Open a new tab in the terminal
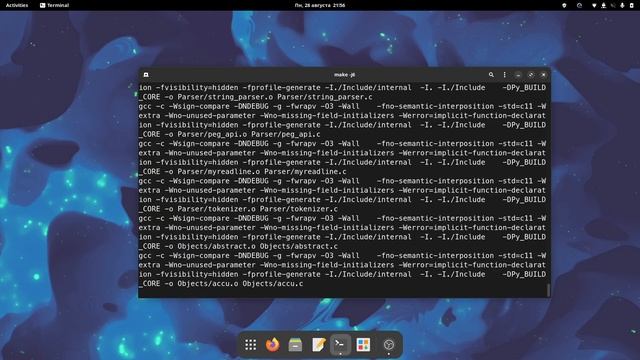 click(146, 75)
